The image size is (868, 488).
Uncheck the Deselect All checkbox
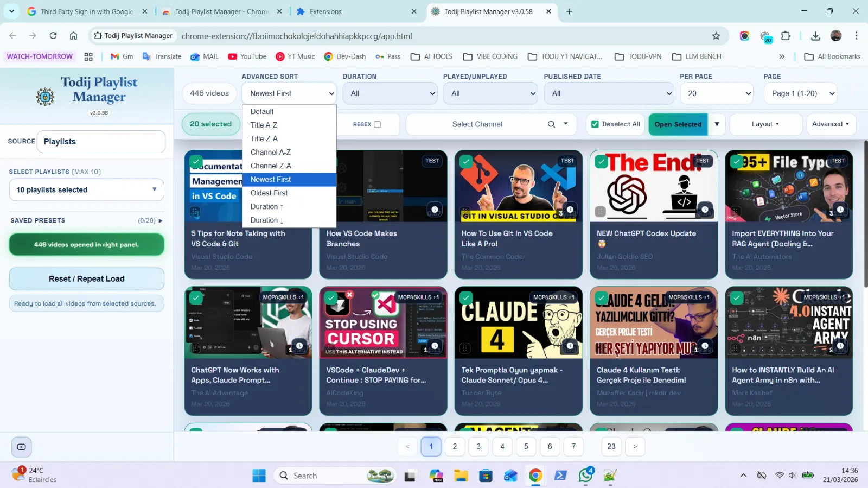pyautogui.click(x=595, y=124)
